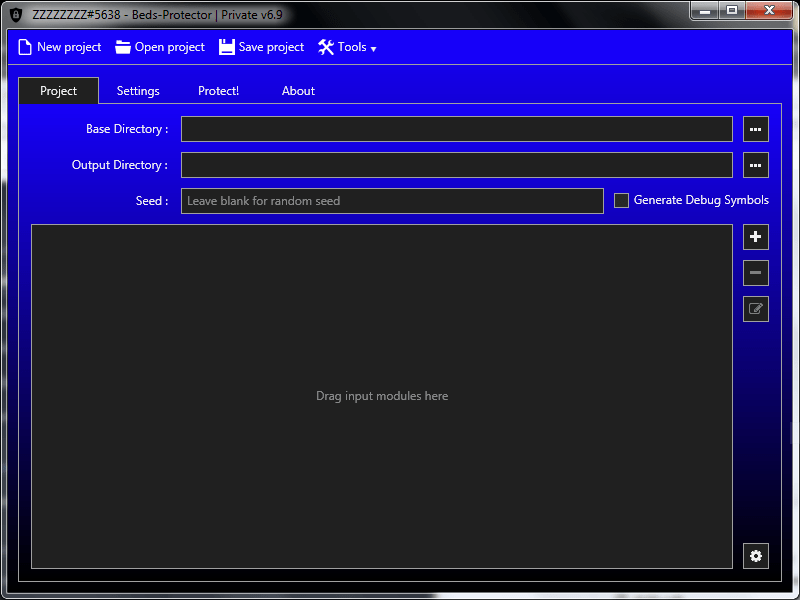This screenshot has width=800, height=600.
Task: Click the shield lock icon in title bar
Action: coord(16,15)
